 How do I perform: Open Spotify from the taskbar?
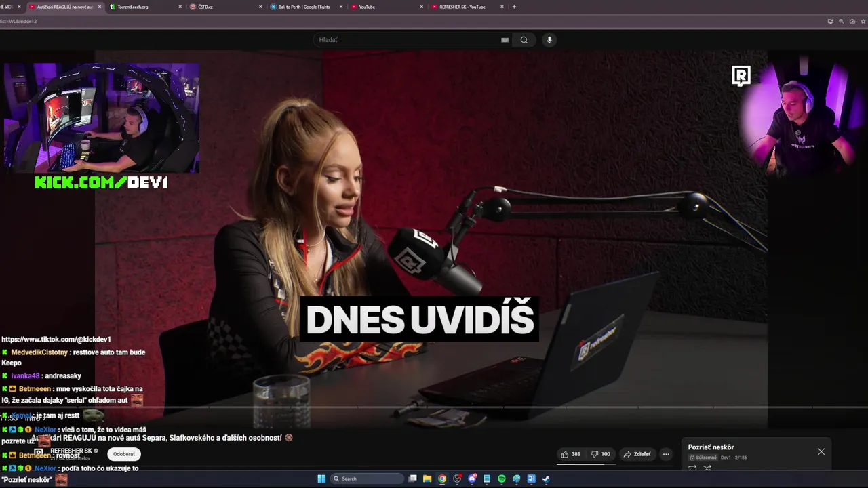click(x=502, y=479)
